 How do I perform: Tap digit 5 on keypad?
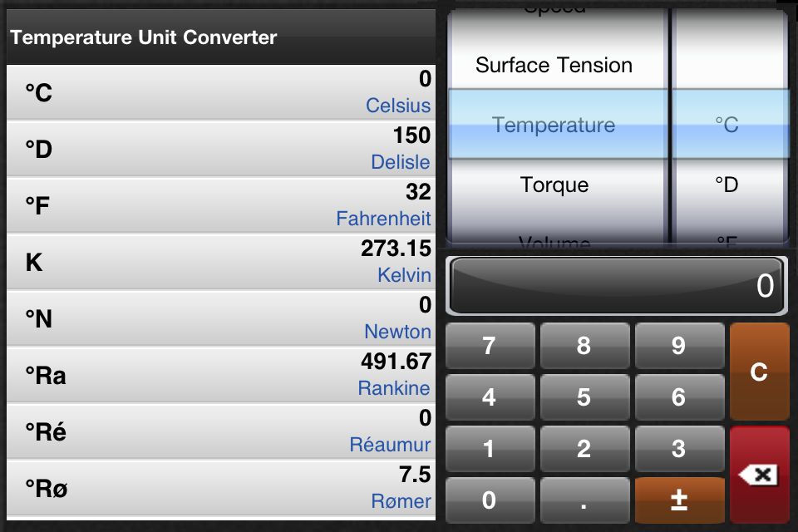pyautogui.click(x=584, y=397)
